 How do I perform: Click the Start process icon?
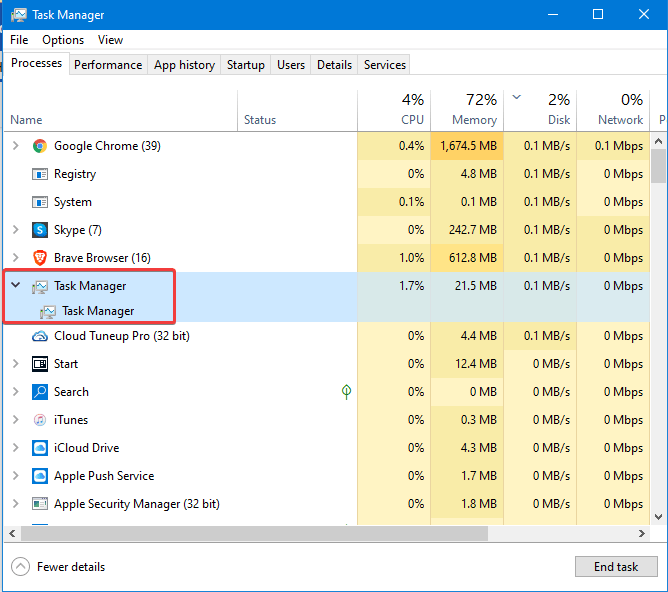pyautogui.click(x=40, y=364)
